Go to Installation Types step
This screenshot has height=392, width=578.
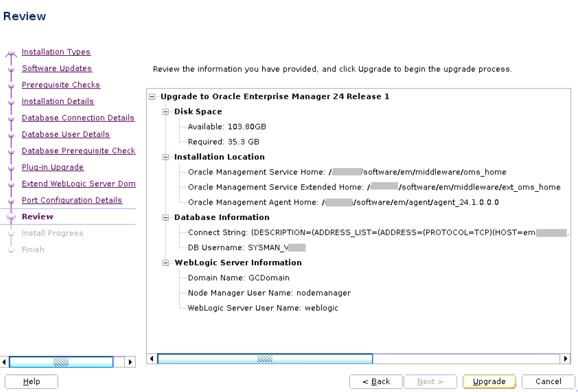56,52
